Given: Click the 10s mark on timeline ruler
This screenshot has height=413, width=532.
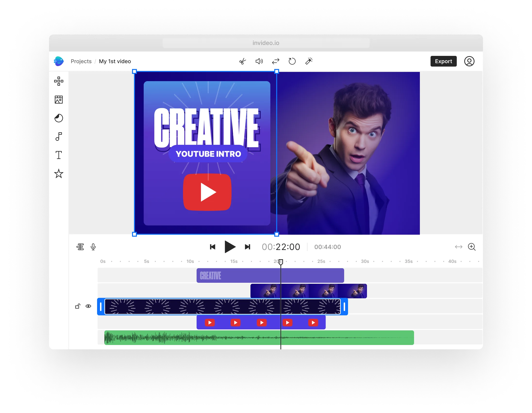Looking at the screenshot, I should coord(190,261).
